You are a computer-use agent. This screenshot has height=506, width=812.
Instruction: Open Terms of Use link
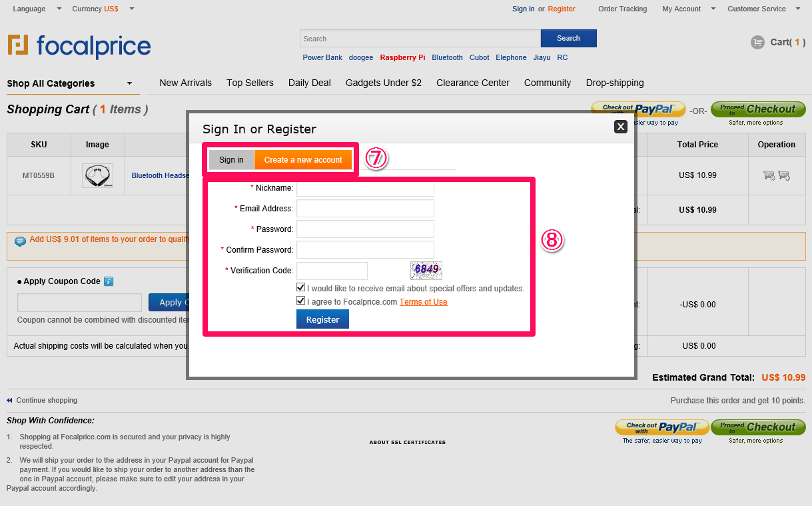[x=424, y=302]
